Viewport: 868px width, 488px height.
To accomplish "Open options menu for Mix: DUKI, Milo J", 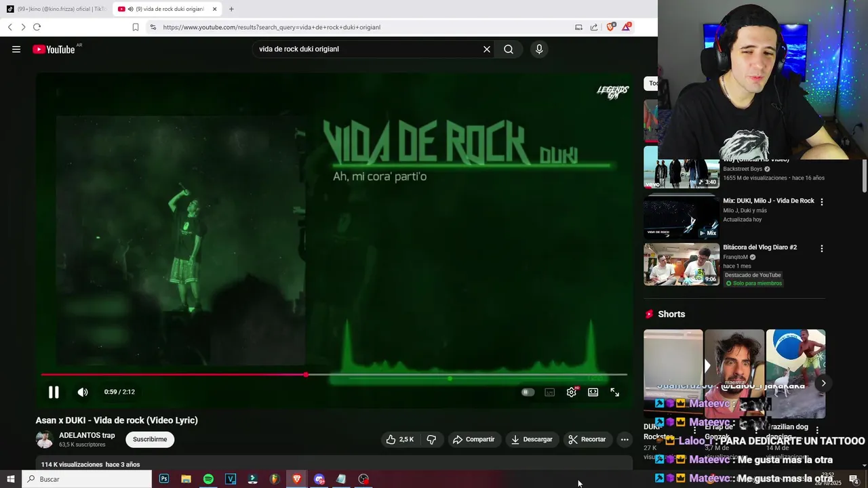I will tap(822, 202).
